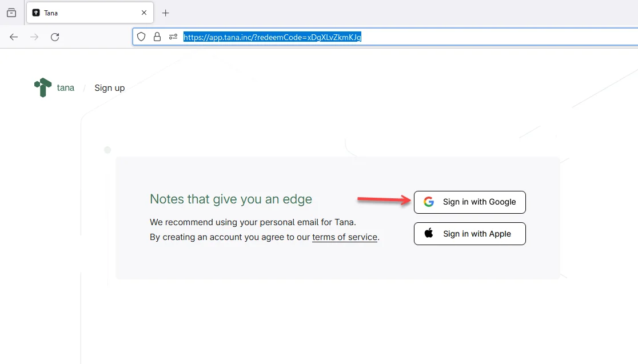638x364 pixels.
Task: Open the terms of service link
Action: (x=345, y=237)
